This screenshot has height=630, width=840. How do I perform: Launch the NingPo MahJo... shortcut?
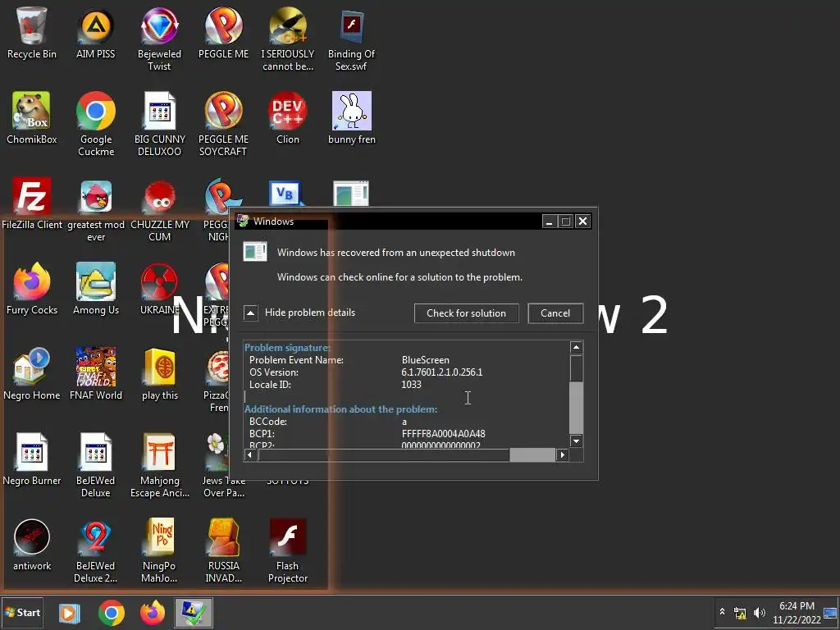point(159,550)
